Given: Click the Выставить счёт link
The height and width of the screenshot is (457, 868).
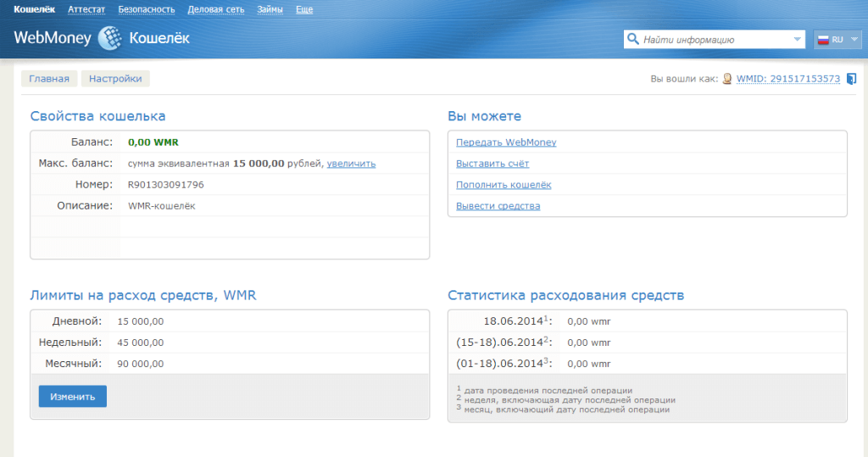Looking at the screenshot, I should pyautogui.click(x=492, y=164).
